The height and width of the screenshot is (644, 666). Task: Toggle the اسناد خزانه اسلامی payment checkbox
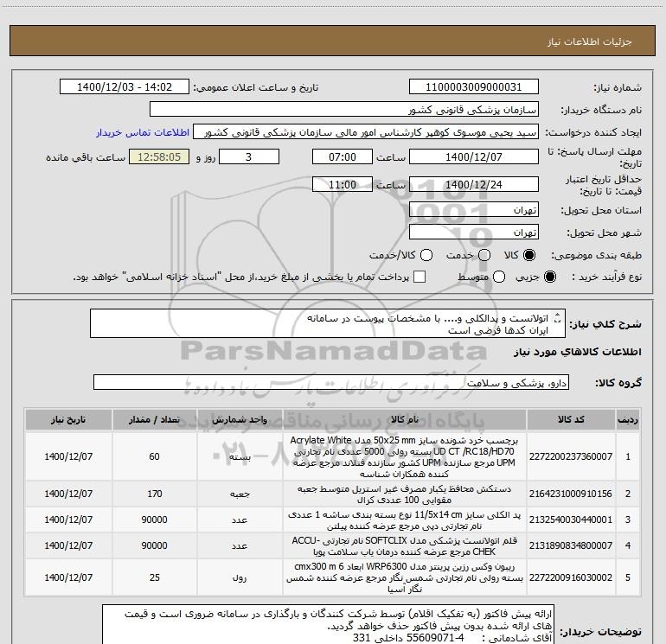419,277
